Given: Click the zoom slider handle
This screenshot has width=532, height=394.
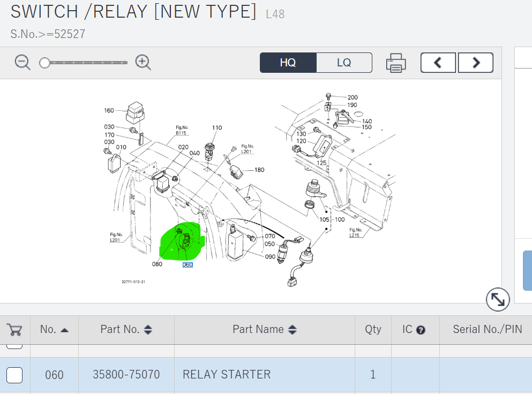Looking at the screenshot, I should 44,63.
